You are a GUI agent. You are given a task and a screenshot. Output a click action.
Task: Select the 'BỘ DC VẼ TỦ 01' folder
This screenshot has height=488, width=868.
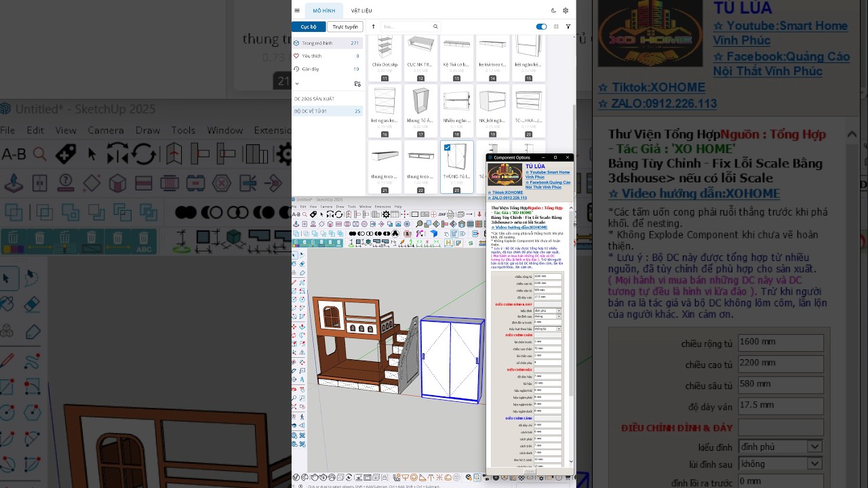327,111
